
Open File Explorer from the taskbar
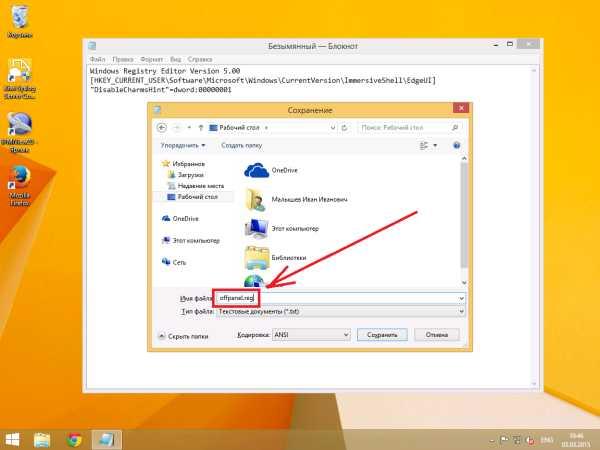click(42, 440)
